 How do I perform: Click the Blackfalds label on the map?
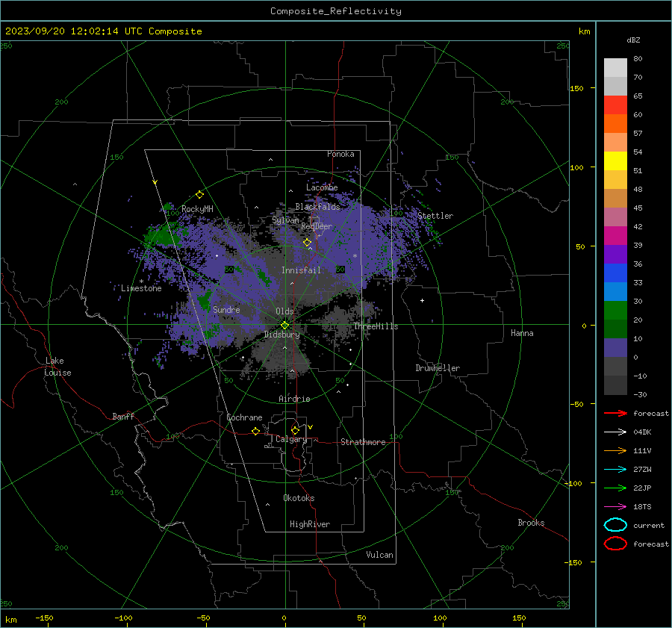pyautogui.click(x=317, y=207)
